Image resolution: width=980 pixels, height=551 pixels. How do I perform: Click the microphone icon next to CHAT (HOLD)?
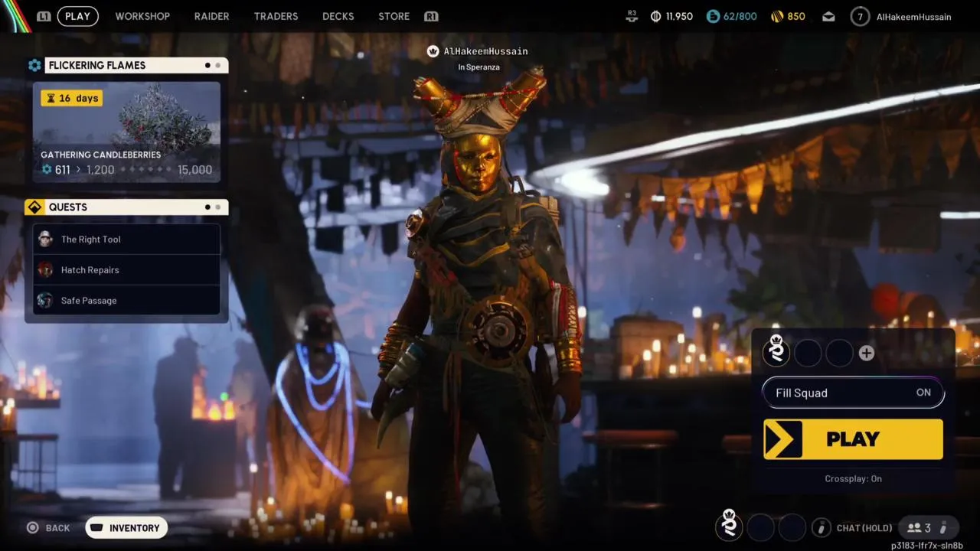pos(821,527)
